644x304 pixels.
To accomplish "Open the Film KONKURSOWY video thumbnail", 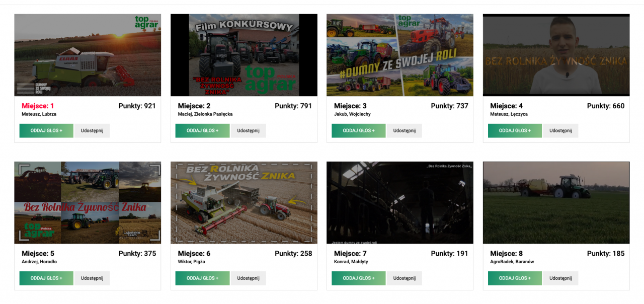I will pyautogui.click(x=244, y=55).
